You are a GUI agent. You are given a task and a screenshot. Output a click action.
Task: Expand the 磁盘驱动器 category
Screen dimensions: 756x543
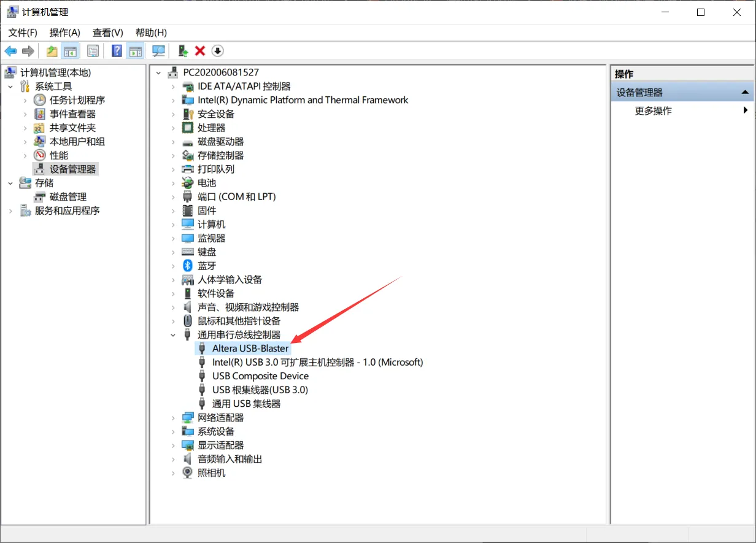(173, 142)
